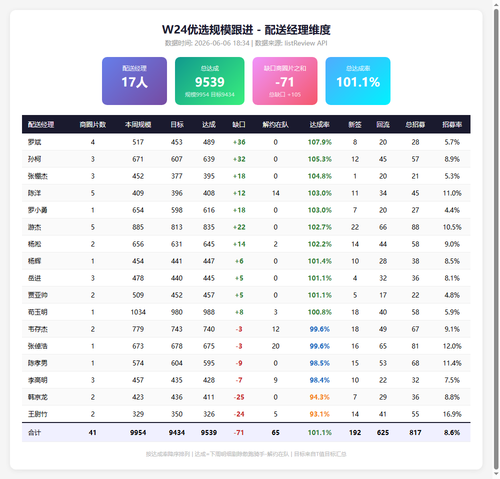Sort by the 目标 column header
This screenshot has width=500, height=479.
tap(177, 125)
